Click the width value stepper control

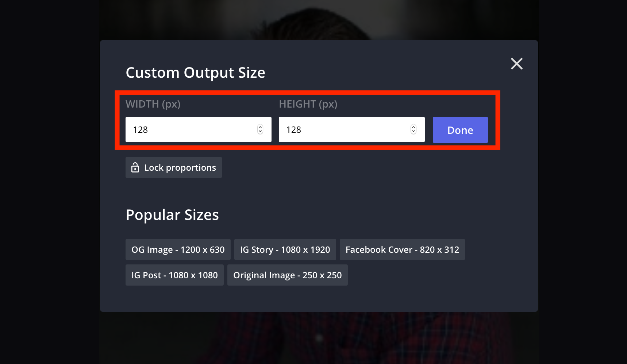(x=260, y=129)
